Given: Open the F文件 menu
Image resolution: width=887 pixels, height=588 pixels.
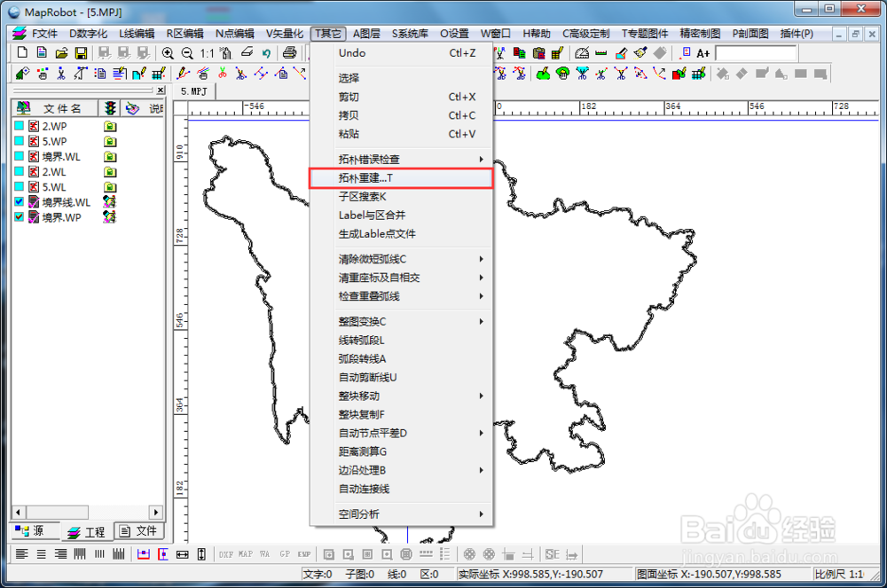Looking at the screenshot, I should 44,34.
